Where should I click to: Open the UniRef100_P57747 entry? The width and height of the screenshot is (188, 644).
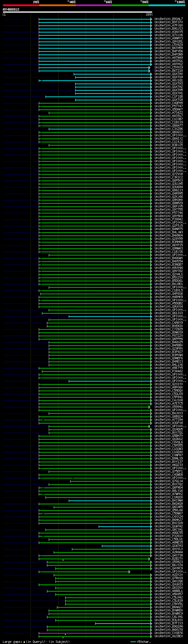(169, 106)
